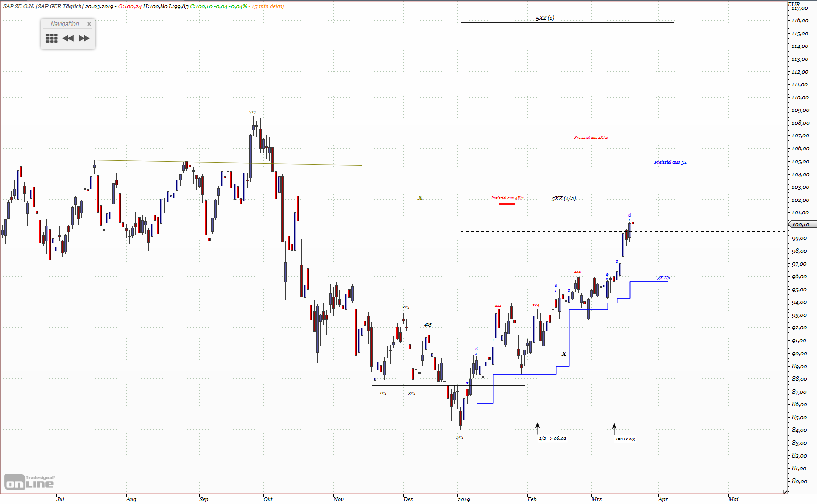
Task: Click the rewind double-arrow navigation button
Action: (68, 38)
